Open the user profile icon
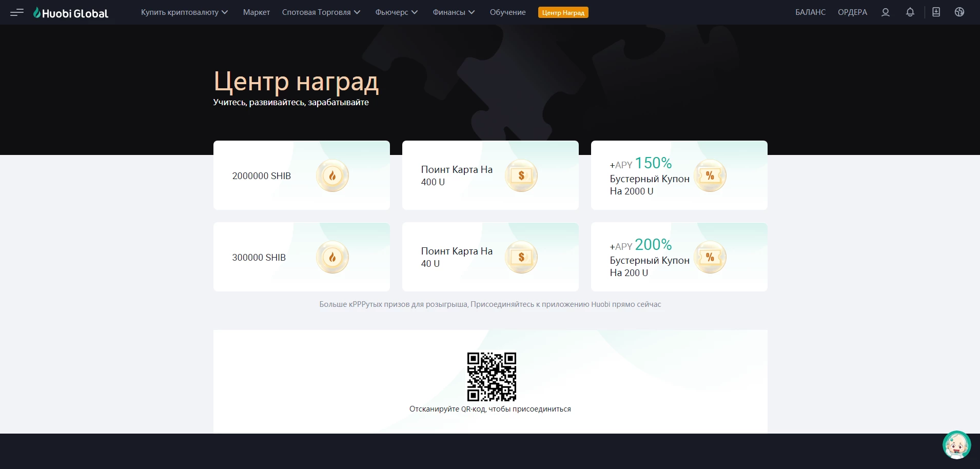The image size is (980, 469). coord(886,12)
